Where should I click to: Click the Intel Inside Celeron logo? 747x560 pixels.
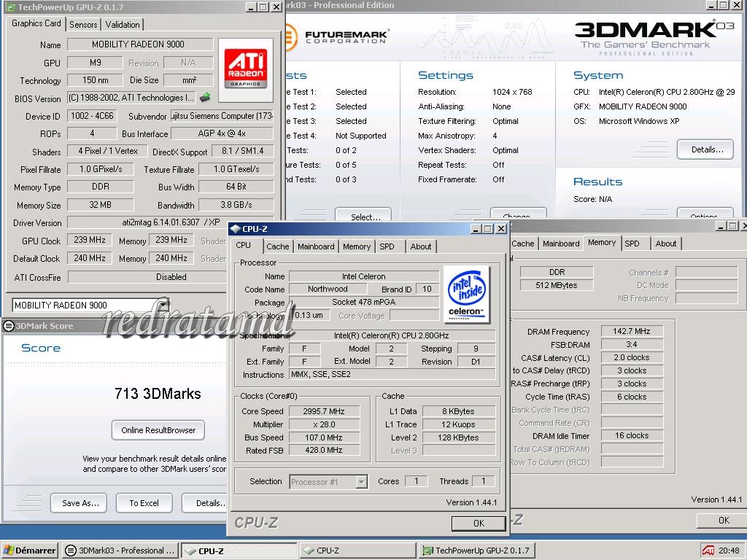467,294
